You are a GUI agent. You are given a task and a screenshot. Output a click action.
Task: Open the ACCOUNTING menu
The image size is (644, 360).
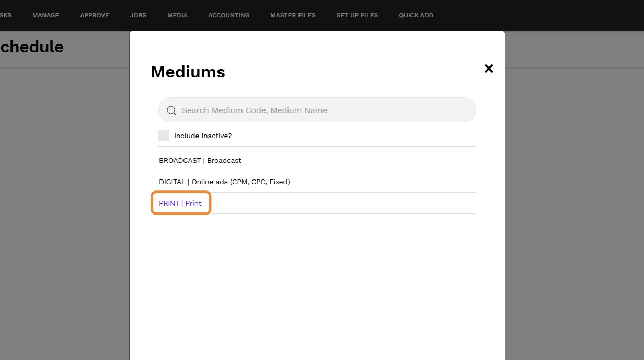[x=229, y=15]
